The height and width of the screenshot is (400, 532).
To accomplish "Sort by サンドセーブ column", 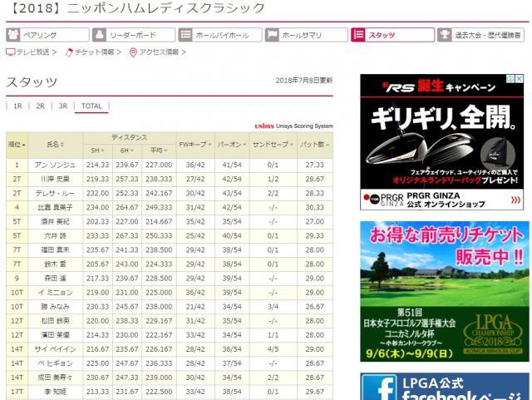I will point(273,145).
